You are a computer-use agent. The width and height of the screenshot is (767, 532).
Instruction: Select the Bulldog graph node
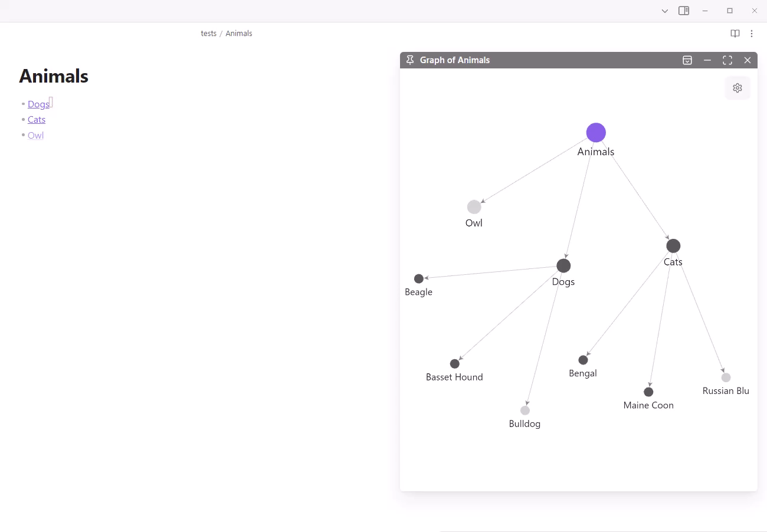[525, 411]
